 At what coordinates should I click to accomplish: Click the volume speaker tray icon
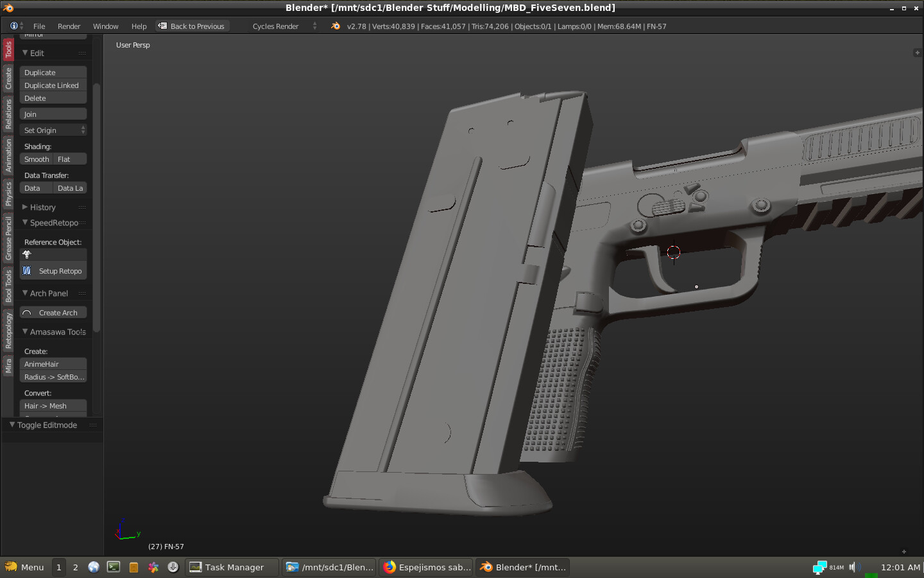click(853, 567)
